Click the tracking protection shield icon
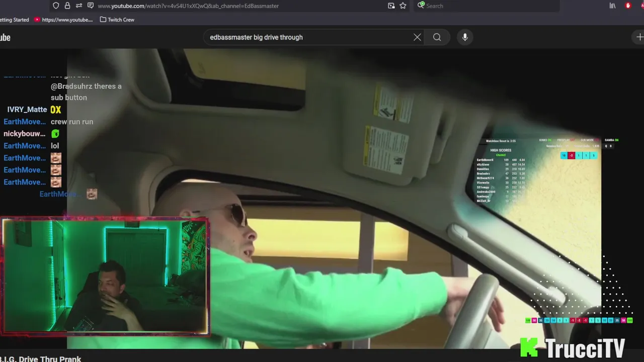Viewport: 644px width, 362px height. click(56, 6)
